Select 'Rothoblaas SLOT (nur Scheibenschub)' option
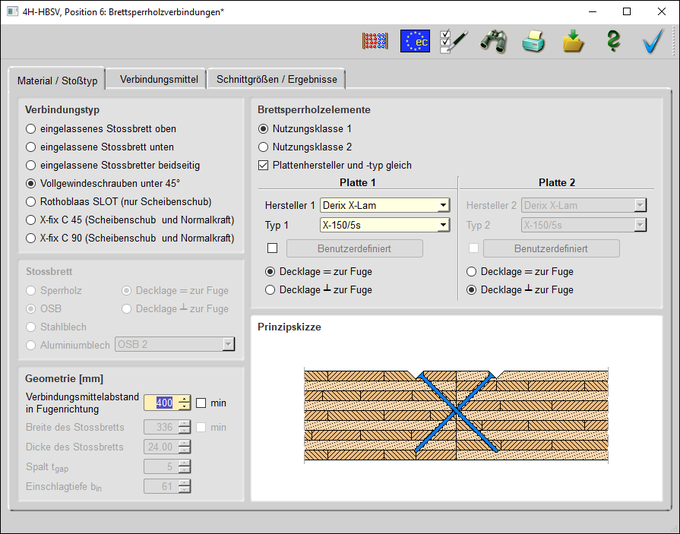The image size is (680, 534). 31,202
